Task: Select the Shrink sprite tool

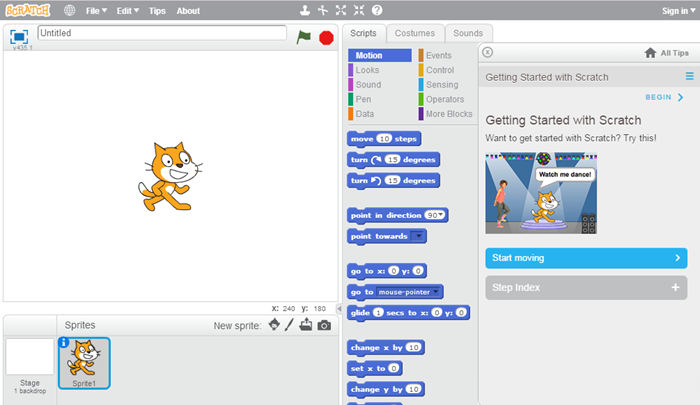Action: click(359, 10)
